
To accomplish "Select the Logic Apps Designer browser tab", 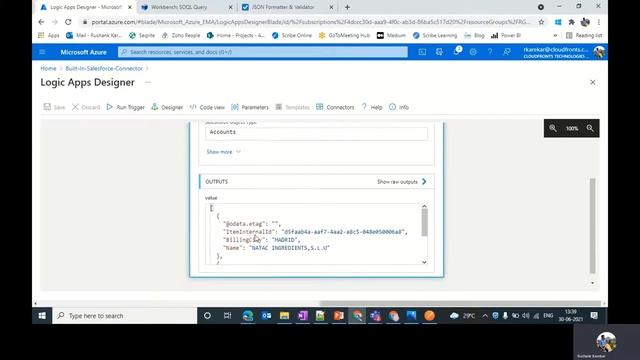I will click(x=86, y=7).
